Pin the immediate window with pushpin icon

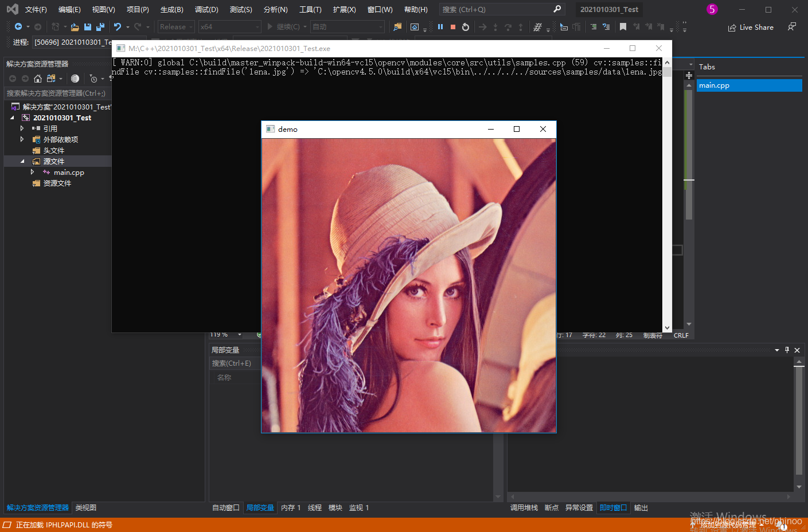coord(787,350)
